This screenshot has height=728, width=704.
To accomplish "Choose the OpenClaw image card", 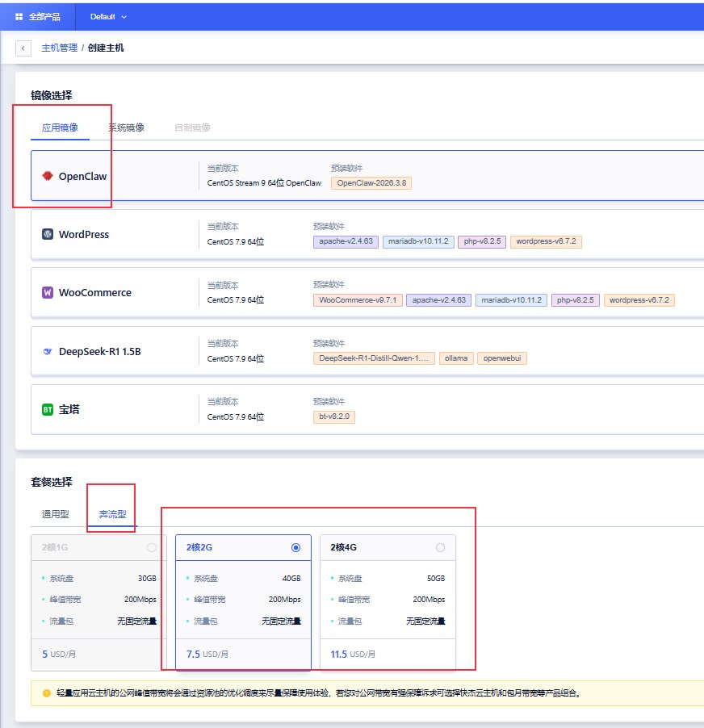I will click(x=367, y=175).
